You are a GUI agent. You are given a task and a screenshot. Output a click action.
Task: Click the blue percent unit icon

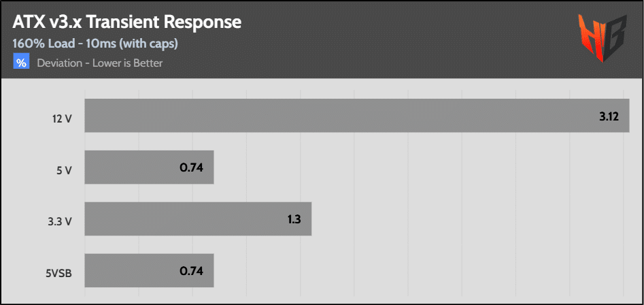click(x=21, y=63)
